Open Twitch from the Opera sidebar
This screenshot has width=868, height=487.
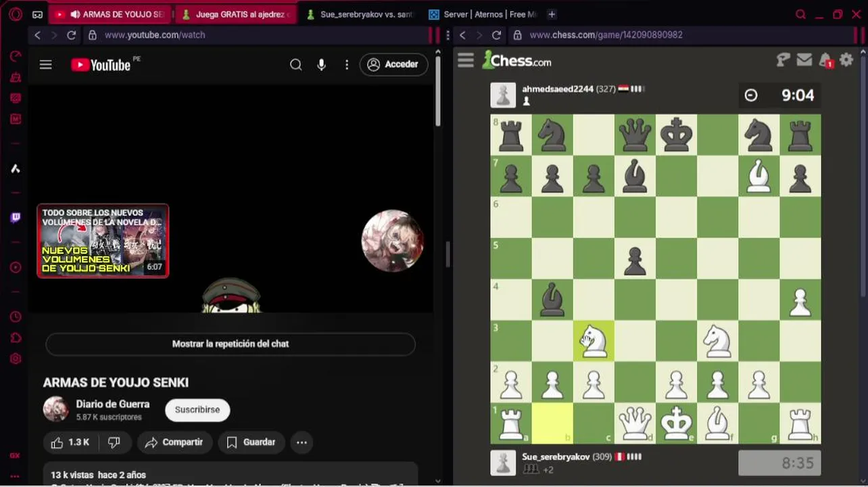pos(16,217)
